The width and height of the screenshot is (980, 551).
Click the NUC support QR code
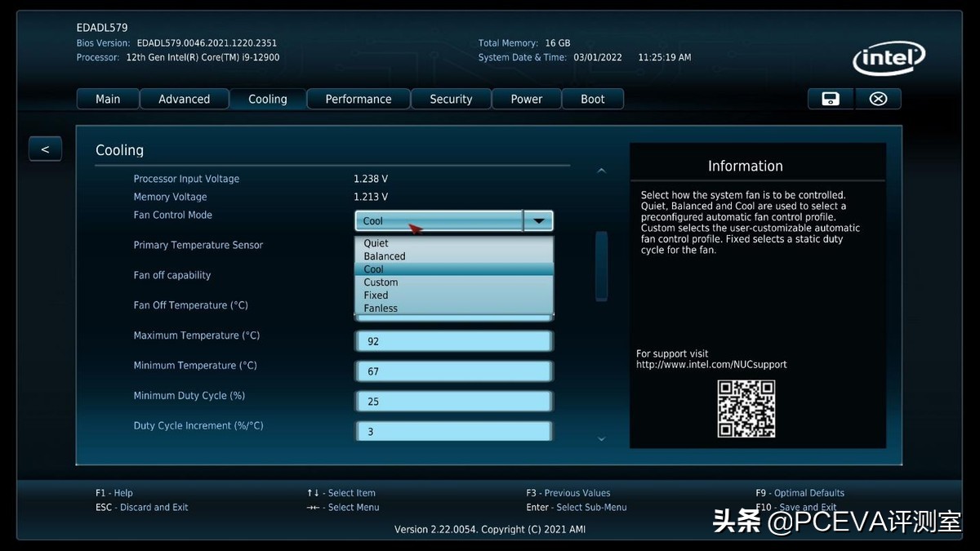[x=746, y=409]
